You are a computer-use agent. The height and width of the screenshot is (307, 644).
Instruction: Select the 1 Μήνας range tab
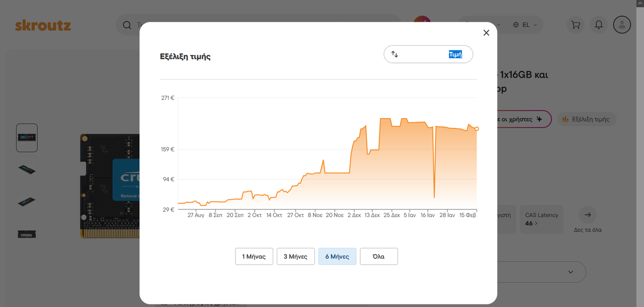coord(254,256)
